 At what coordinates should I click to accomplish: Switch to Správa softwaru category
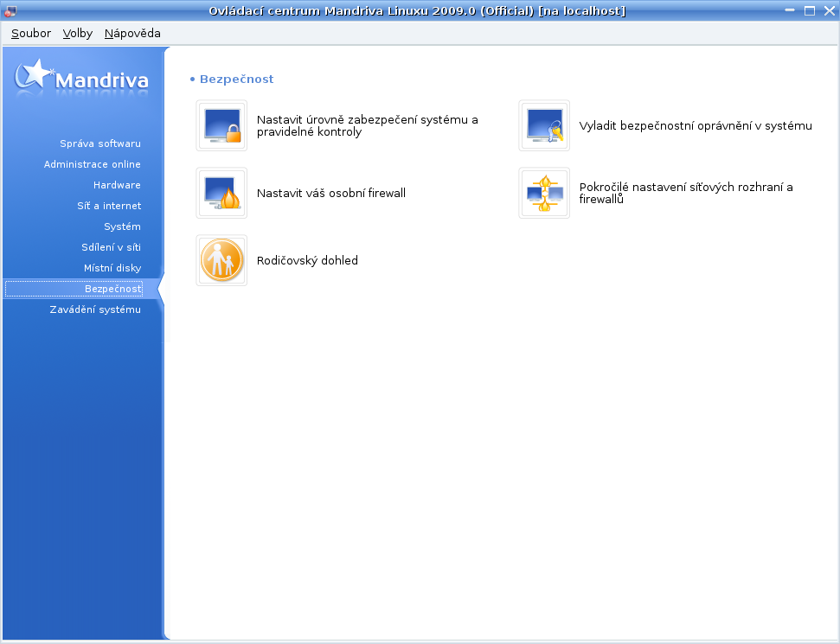100,143
